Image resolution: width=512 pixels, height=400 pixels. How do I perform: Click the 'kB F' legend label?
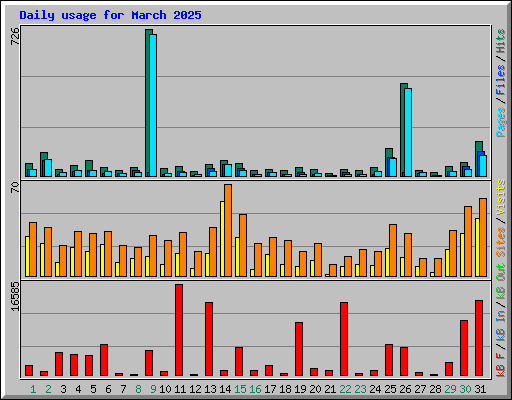pyautogui.click(x=501, y=365)
